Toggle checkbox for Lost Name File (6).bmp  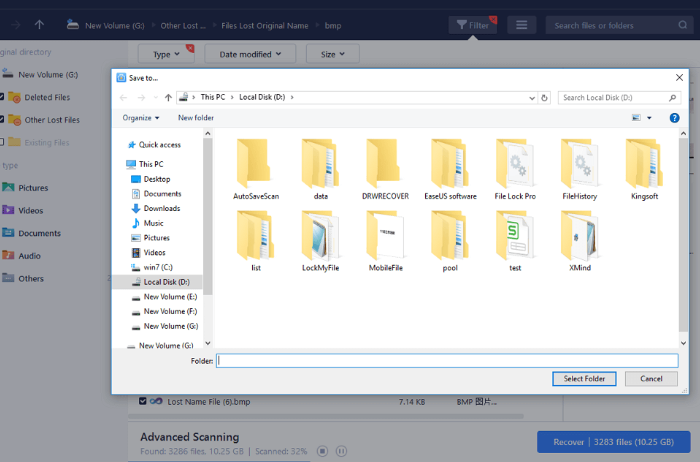(142, 401)
